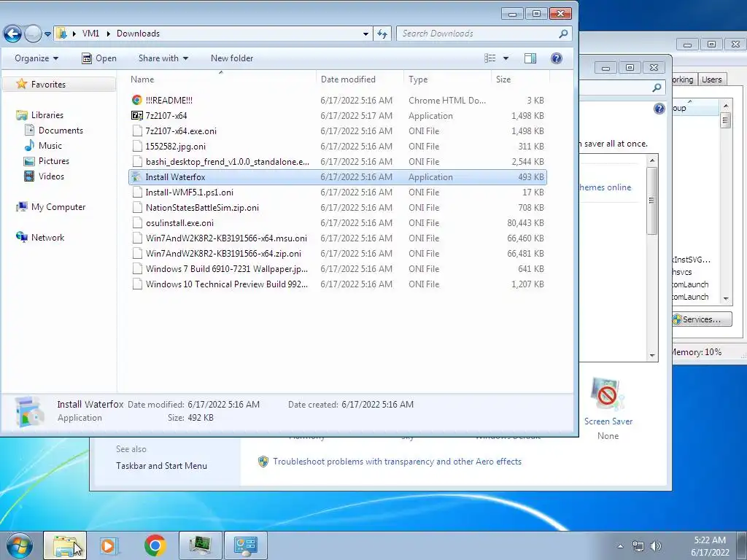The image size is (747, 560).
Task: Click the Open toolbar button
Action: pos(99,58)
